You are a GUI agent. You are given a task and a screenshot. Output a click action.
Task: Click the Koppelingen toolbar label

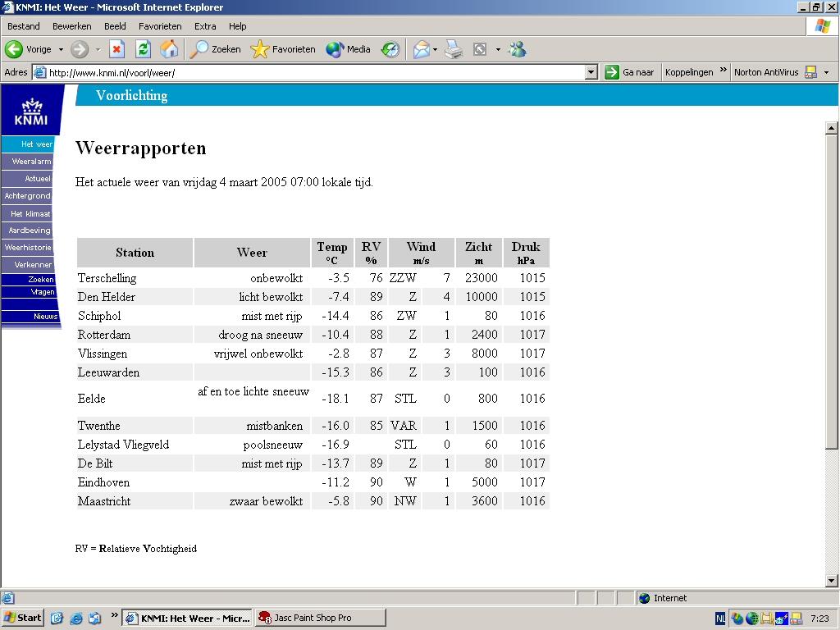(x=689, y=72)
